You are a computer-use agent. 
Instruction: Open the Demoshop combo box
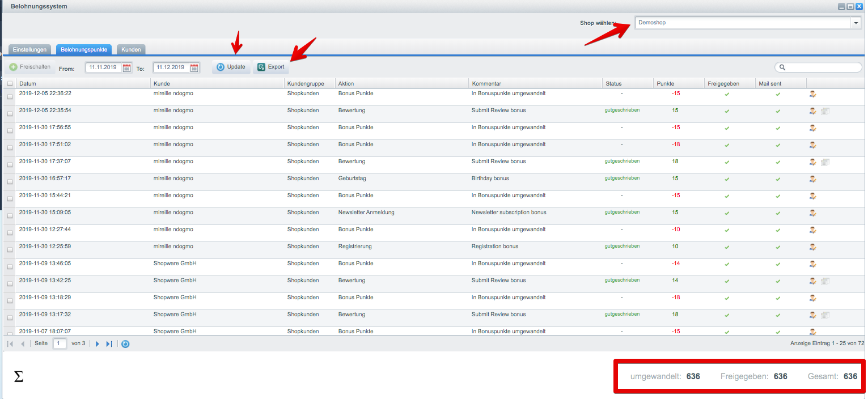click(x=743, y=23)
